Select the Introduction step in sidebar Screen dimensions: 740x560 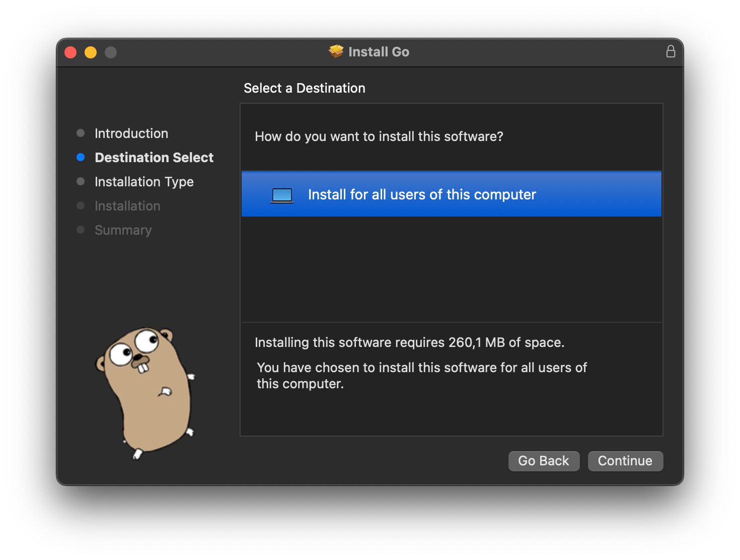pyautogui.click(x=131, y=133)
